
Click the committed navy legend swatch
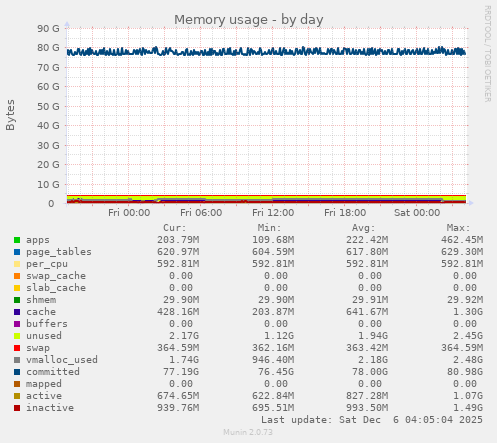click(x=17, y=372)
